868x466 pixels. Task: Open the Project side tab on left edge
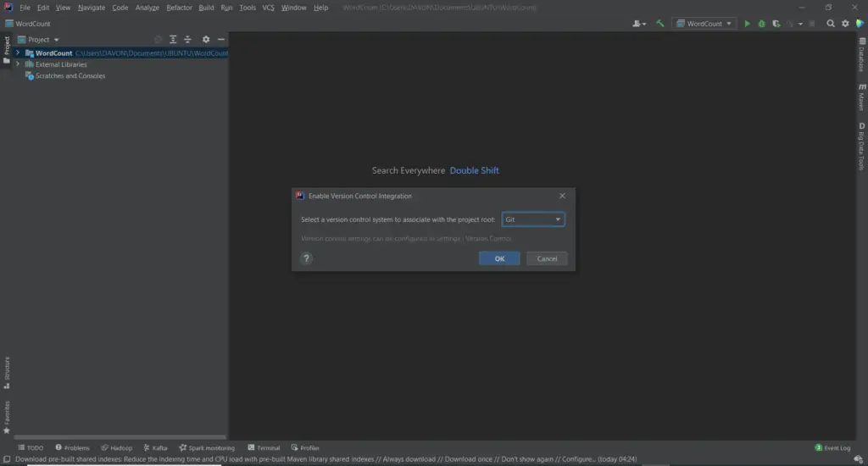7,50
